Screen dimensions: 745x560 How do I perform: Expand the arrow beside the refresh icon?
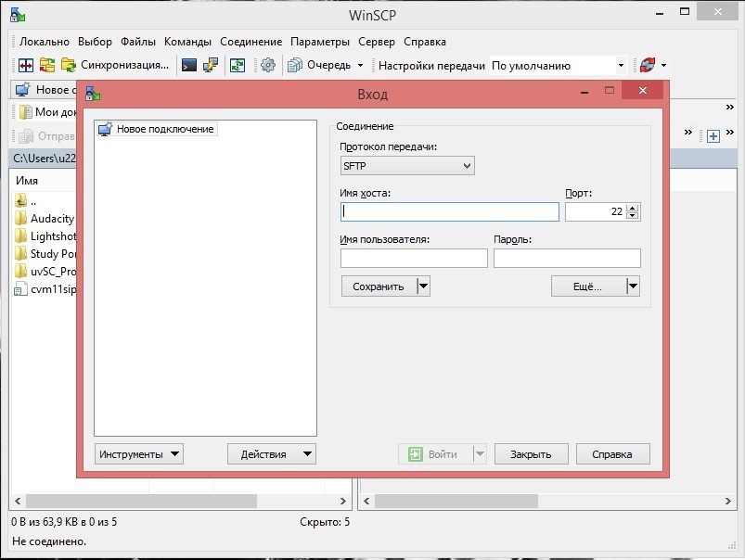pyautogui.click(x=663, y=65)
